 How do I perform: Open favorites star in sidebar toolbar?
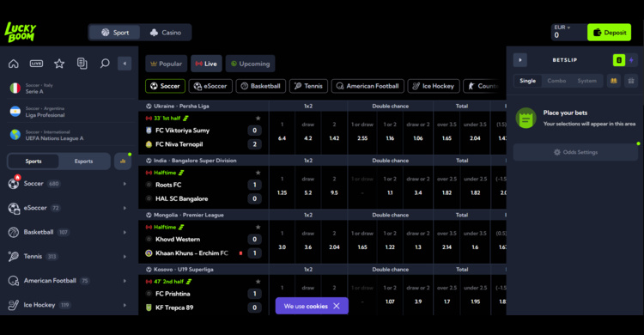click(x=59, y=64)
